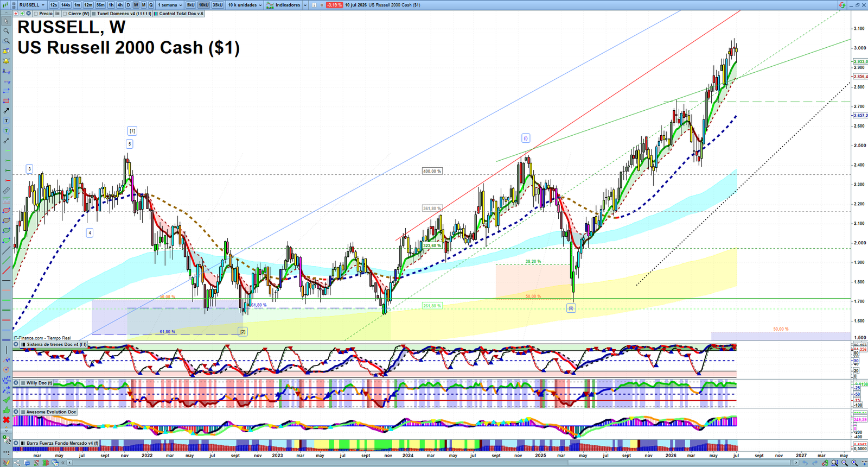868x467 pixels.
Task: Select the square text 'T' tool
Action: coord(6,121)
